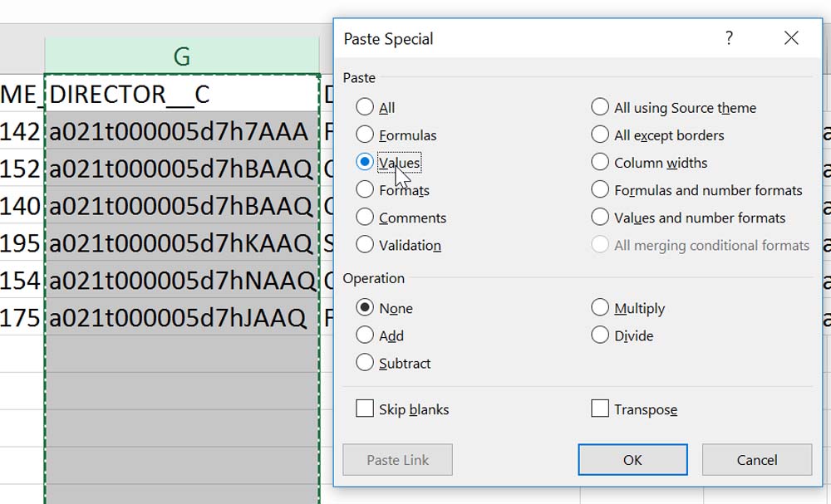Select column G header
Viewport: 831px width, 504px height.
[182, 56]
